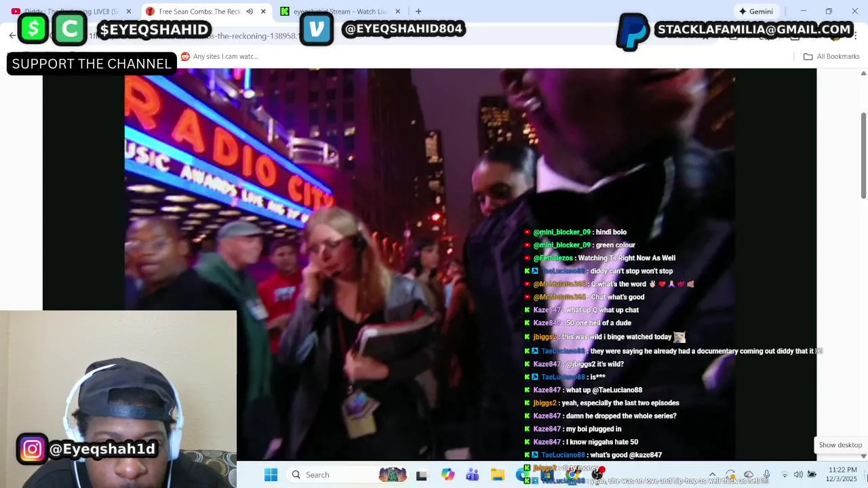This screenshot has height=488, width=868.
Task: Open the volume speaker tray icon
Action: point(798,474)
